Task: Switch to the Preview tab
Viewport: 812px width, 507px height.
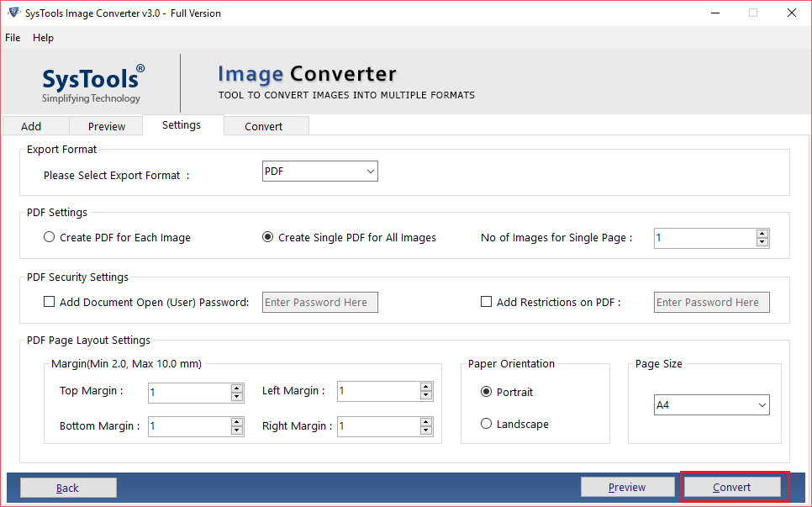Action: tap(105, 125)
